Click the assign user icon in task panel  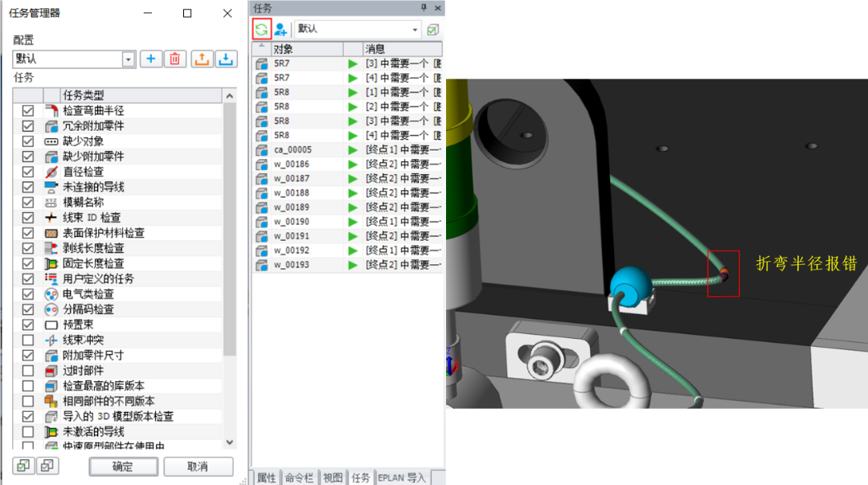(280, 30)
